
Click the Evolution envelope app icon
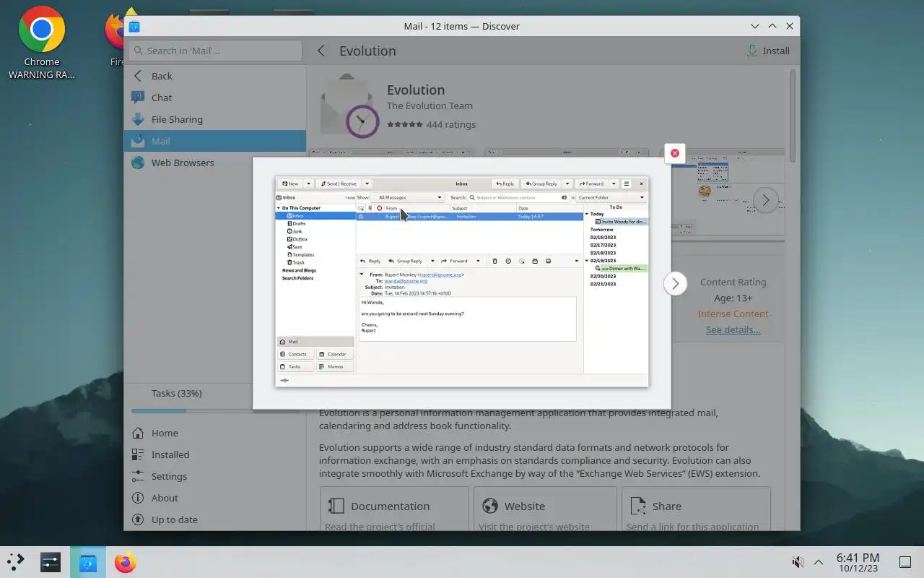[x=349, y=105]
